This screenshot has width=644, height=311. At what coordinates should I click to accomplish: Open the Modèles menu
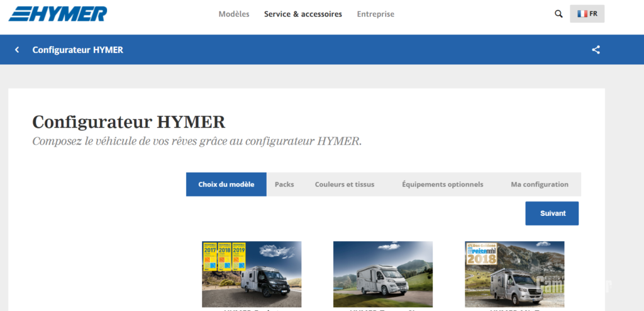(234, 14)
